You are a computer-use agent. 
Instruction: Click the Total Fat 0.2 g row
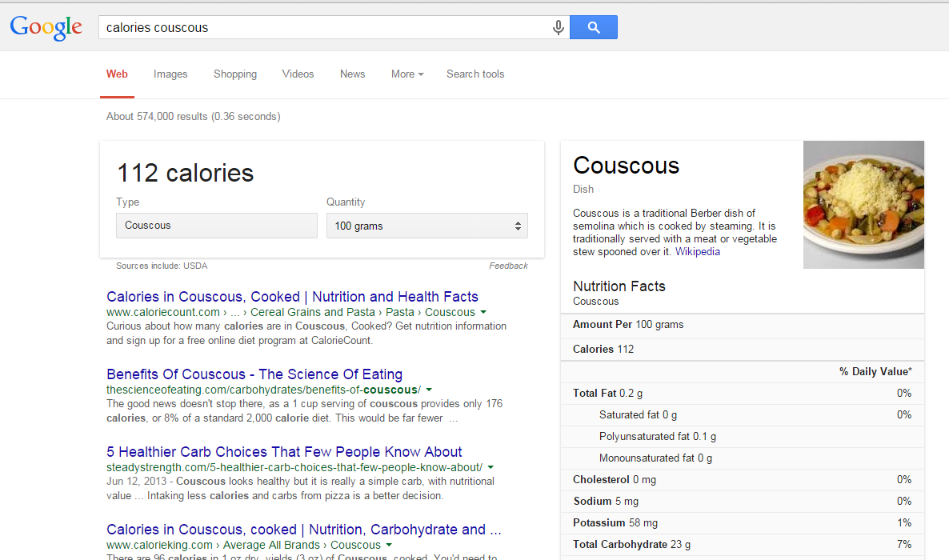point(742,394)
